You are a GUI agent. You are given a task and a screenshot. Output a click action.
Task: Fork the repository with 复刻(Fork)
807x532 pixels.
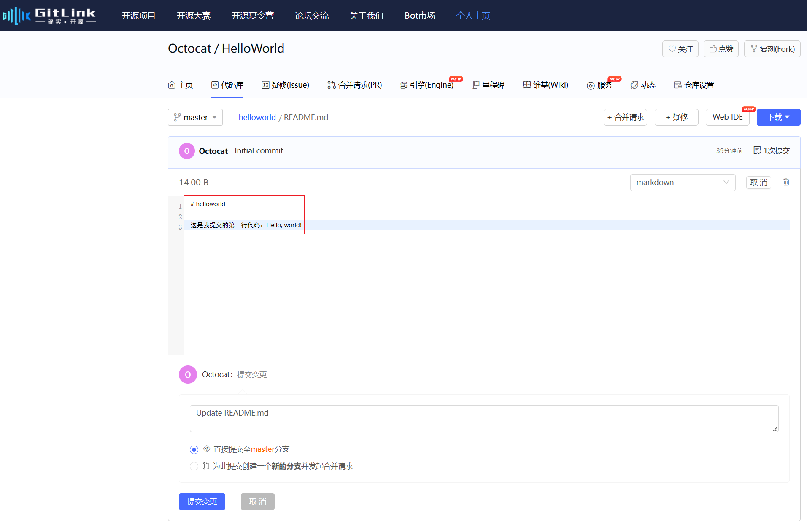[x=772, y=49]
